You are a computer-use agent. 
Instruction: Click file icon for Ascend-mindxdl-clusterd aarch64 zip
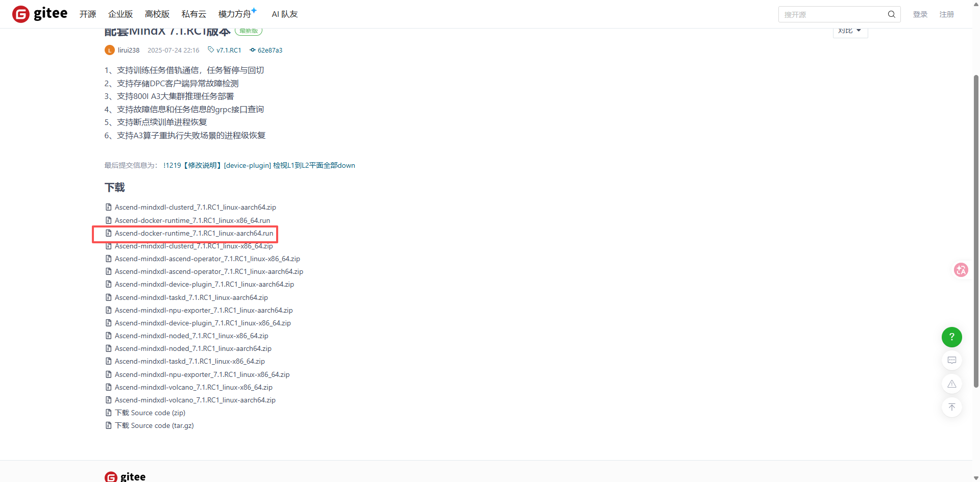point(108,207)
